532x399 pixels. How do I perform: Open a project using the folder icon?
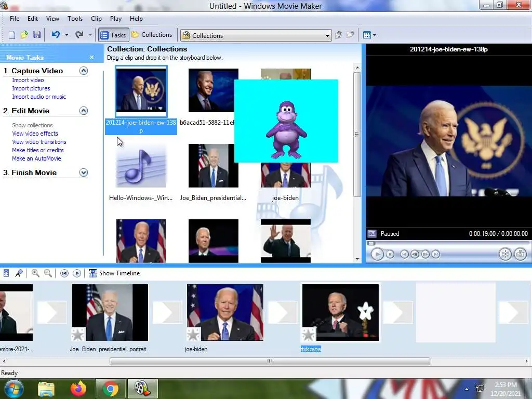click(24, 35)
